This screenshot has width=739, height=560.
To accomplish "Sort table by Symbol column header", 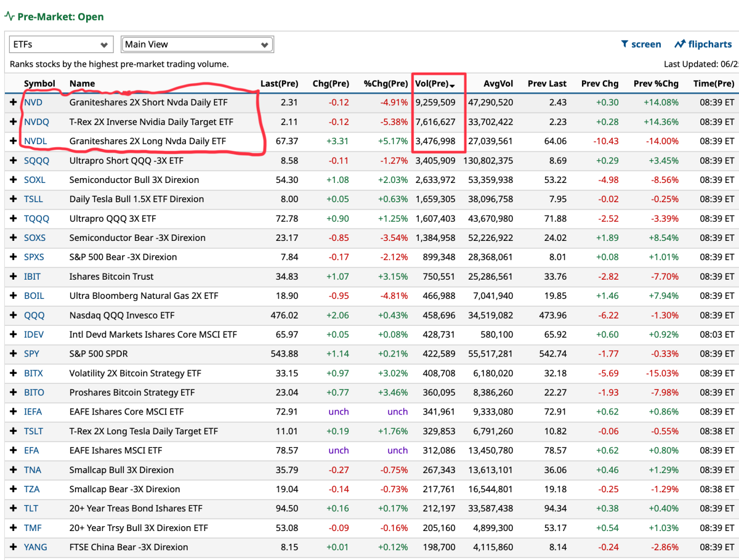I will (x=39, y=84).
